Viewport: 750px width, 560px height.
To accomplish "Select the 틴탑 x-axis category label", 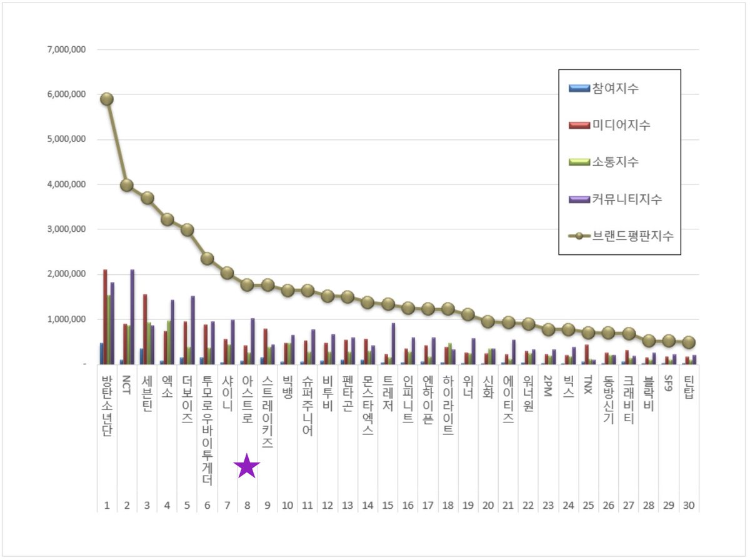I will click(x=688, y=388).
